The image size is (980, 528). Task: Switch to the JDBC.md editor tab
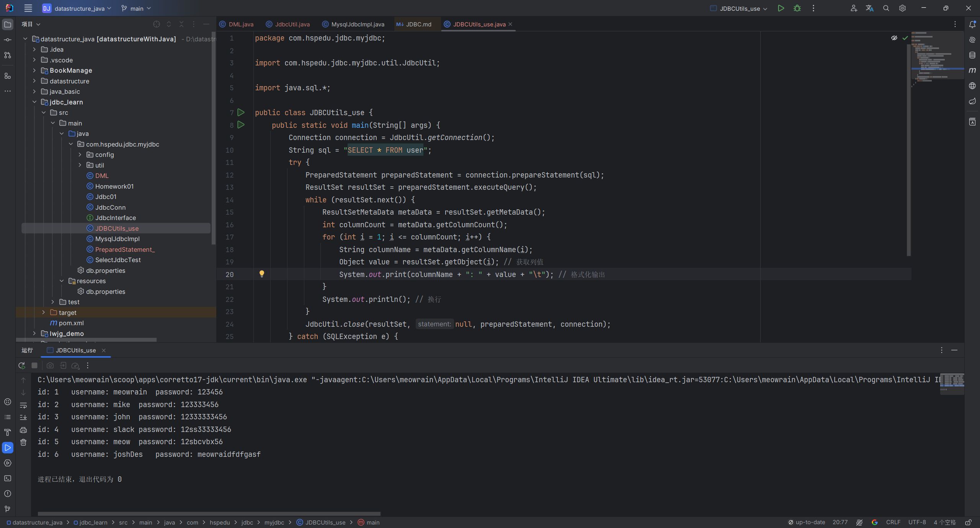point(418,24)
